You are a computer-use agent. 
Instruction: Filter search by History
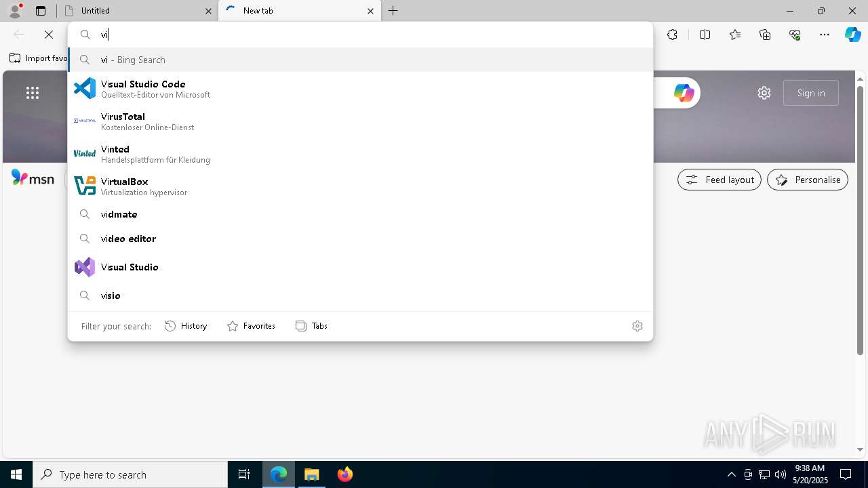coord(186,326)
